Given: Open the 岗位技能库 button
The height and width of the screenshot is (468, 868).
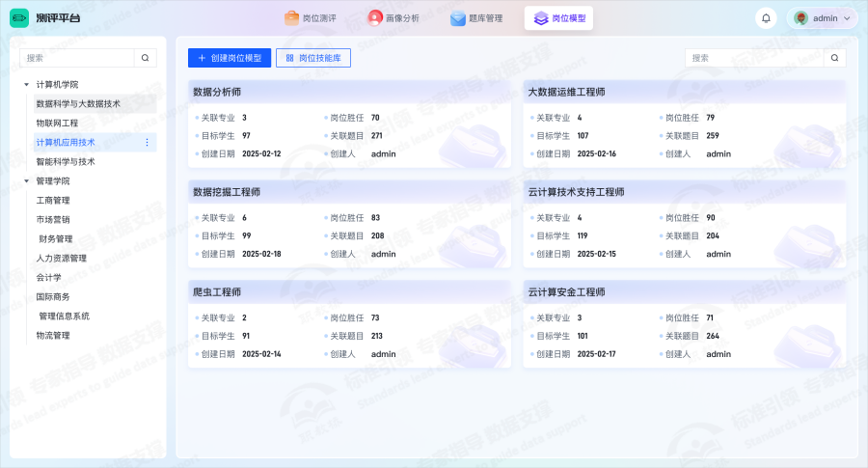Looking at the screenshot, I should (x=312, y=58).
